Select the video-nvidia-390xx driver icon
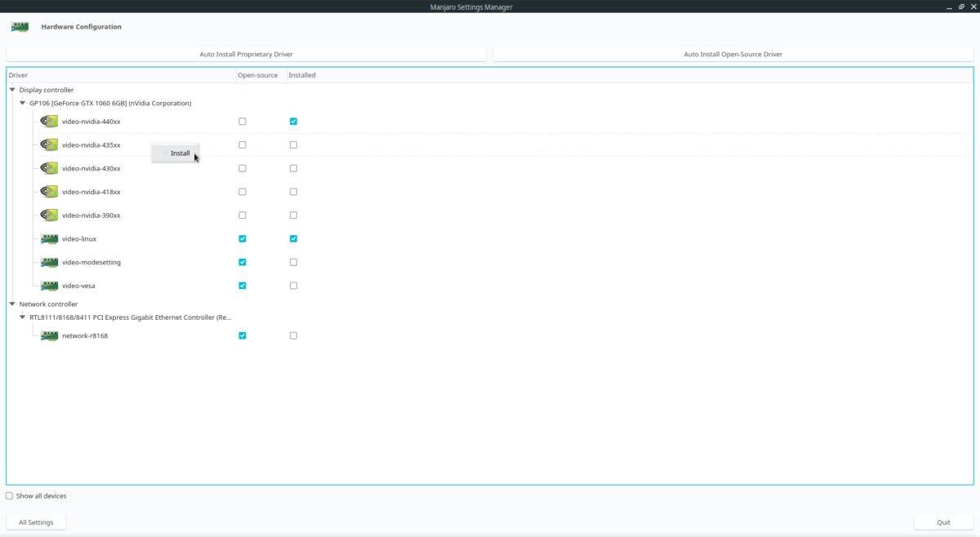This screenshot has width=980, height=537. click(x=50, y=215)
